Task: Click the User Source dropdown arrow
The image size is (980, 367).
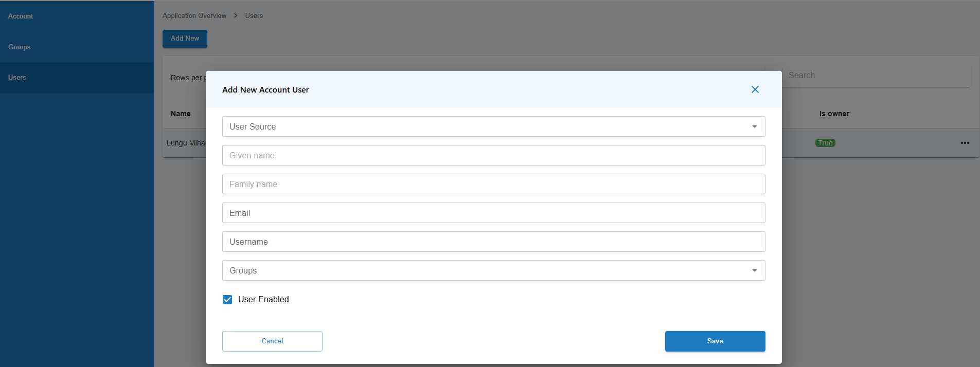Action: [754, 126]
